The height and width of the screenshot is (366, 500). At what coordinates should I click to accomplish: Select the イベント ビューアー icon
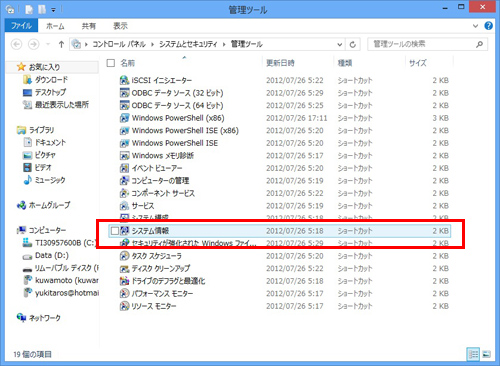124,168
